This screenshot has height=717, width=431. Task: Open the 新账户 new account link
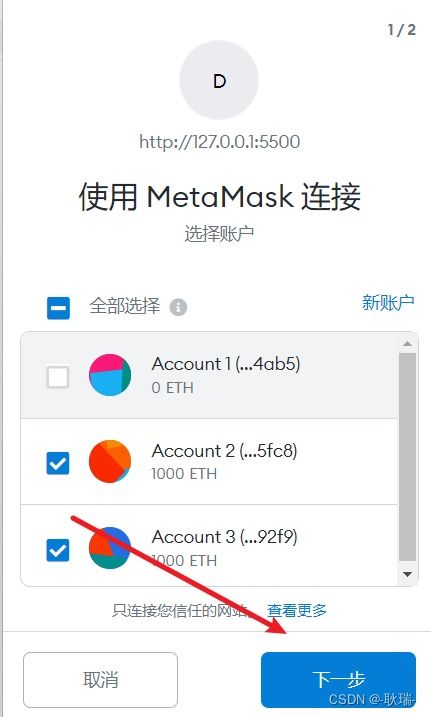[388, 302]
